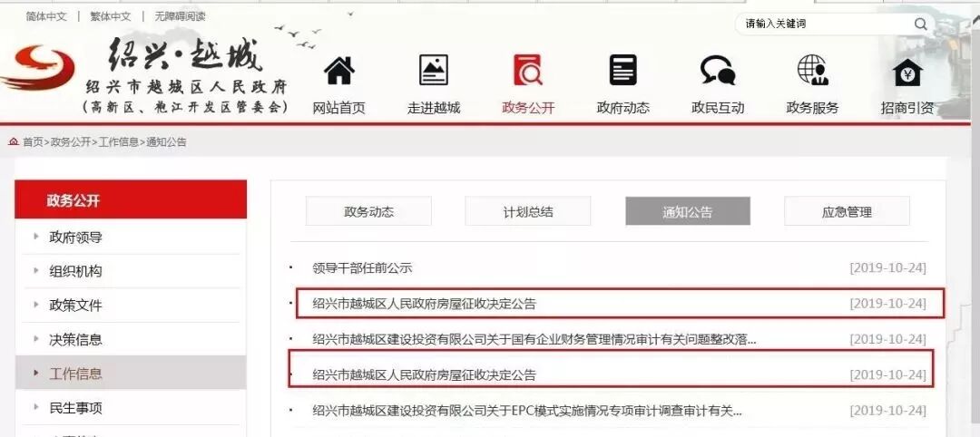The width and height of the screenshot is (980, 437).
Task: Go to 首页 in the breadcrumb
Action: (34, 141)
